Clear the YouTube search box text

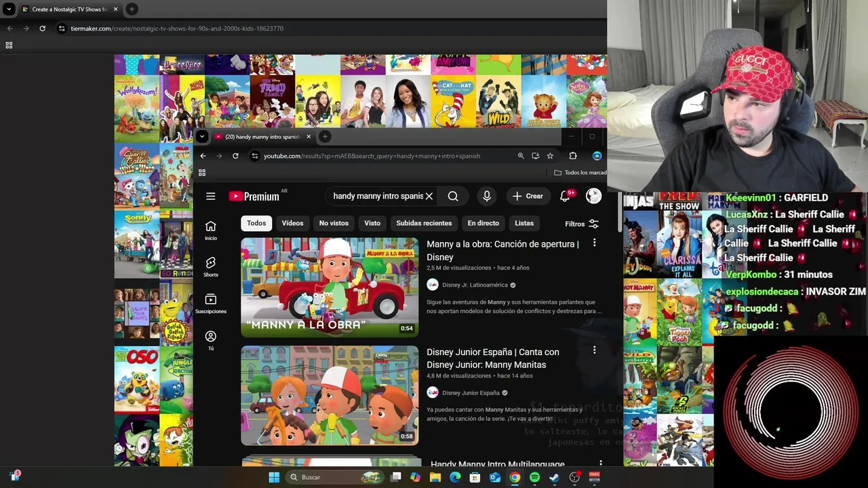tap(429, 196)
